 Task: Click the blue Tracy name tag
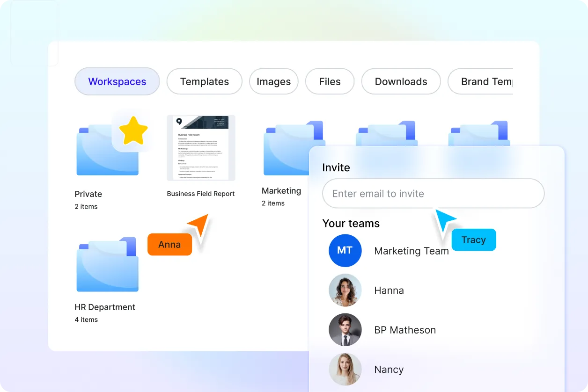coord(473,240)
